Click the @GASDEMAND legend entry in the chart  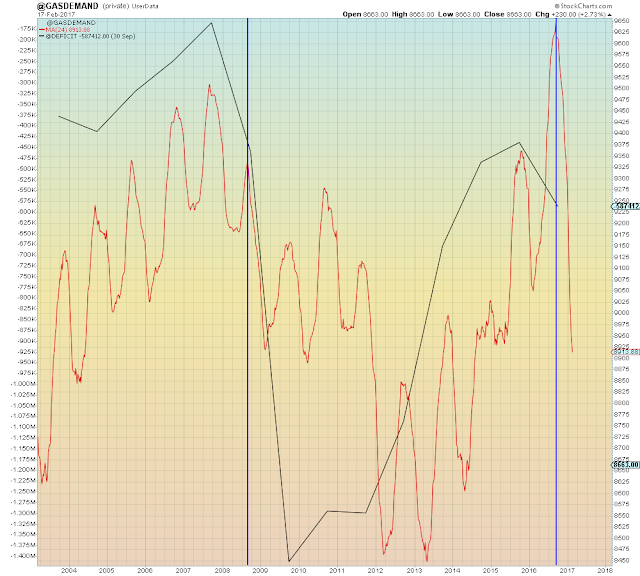coord(71,23)
